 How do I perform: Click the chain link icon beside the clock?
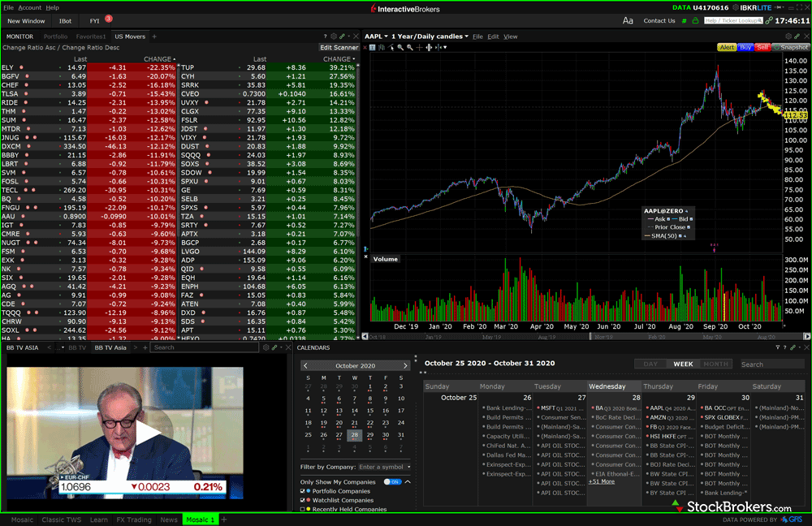pyautogui.click(x=768, y=21)
